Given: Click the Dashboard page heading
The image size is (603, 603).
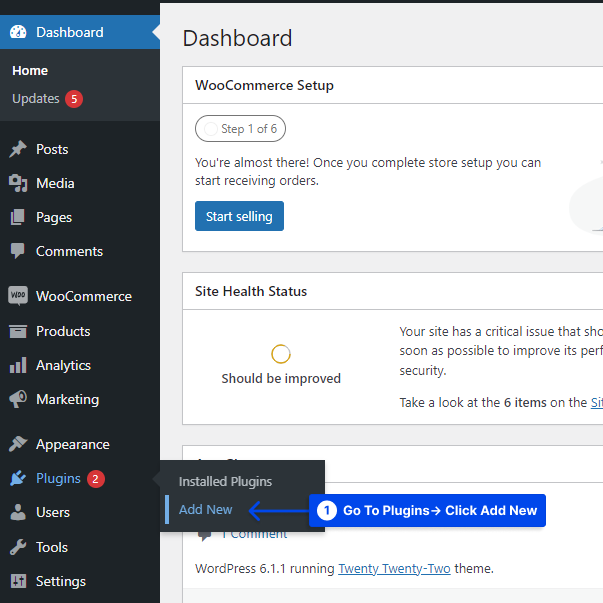Looking at the screenshot, I should pyautogui.click(x=237, y=38).
